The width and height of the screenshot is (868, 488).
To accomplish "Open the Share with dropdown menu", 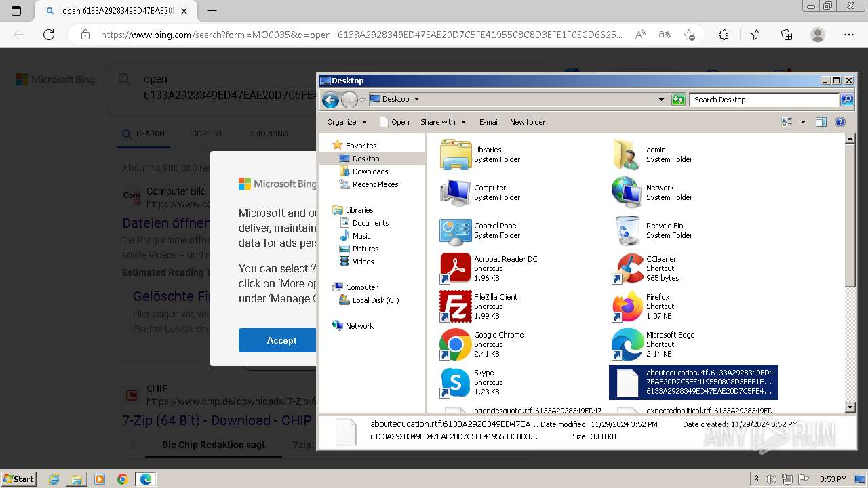I will pyautogui.click(x=443, y=122).
